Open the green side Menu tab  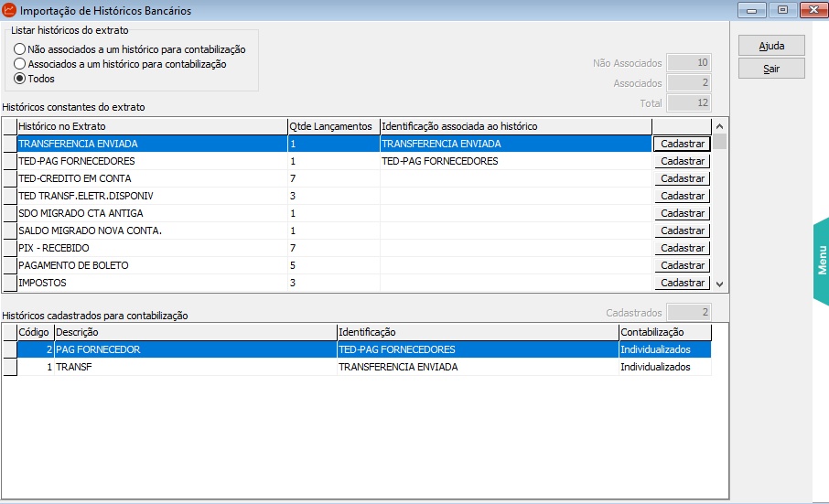pos(821,260)
